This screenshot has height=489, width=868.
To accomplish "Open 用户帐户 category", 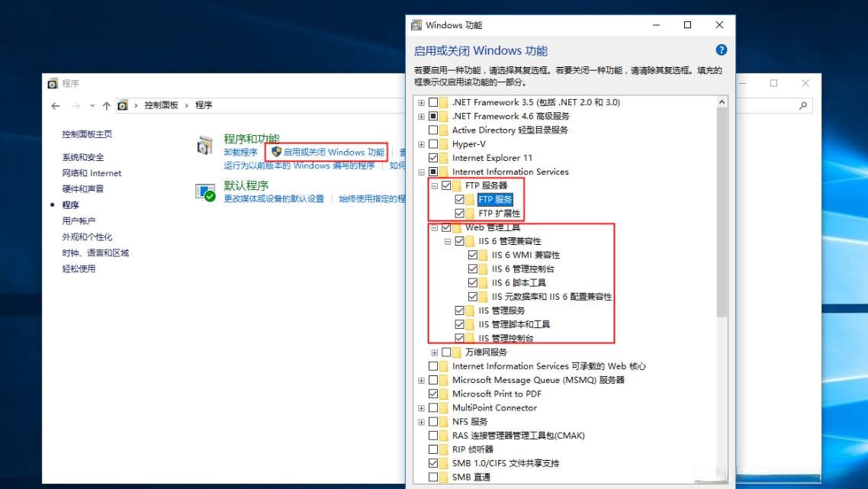I will pos(79,221).
